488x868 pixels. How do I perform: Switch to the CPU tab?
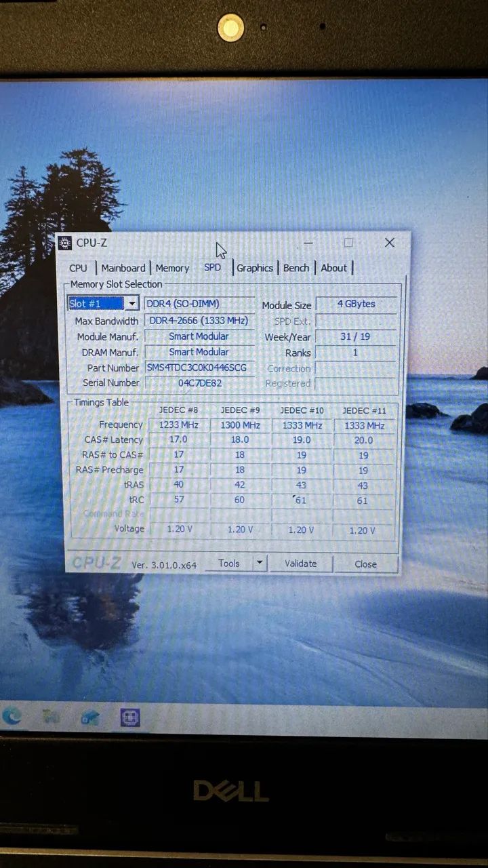pos(78,268)
